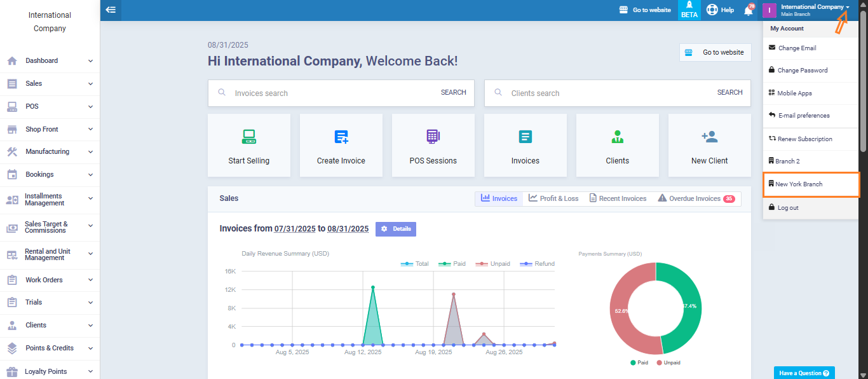Collapse sidebar with the top-left arrow icon
868x379 pixels.
(x=111, y=10)
